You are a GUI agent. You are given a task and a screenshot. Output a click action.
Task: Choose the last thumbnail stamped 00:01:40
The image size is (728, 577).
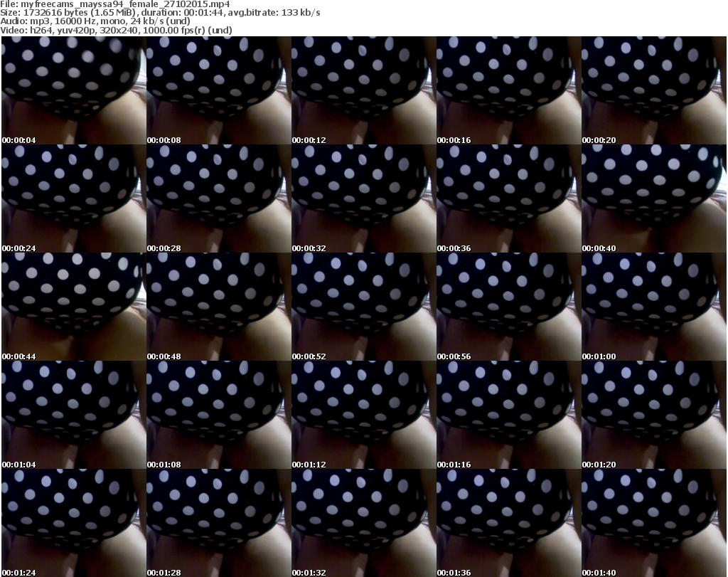pos(654,523)
